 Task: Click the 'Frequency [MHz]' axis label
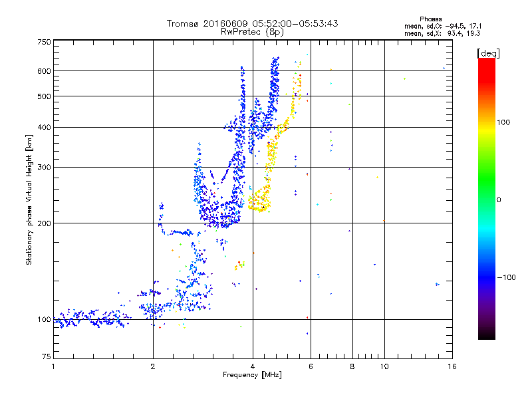point(252,374)
